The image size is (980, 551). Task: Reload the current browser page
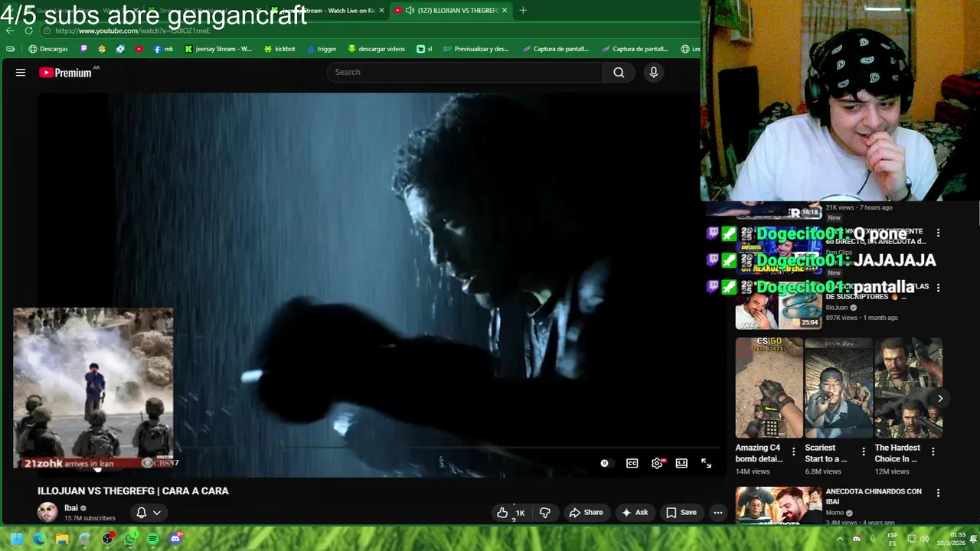28,31
